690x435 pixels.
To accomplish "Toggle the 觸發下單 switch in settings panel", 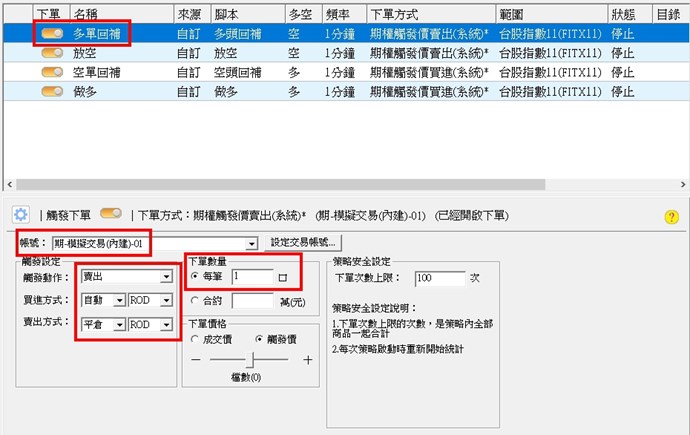I will [x=111, y=214].
